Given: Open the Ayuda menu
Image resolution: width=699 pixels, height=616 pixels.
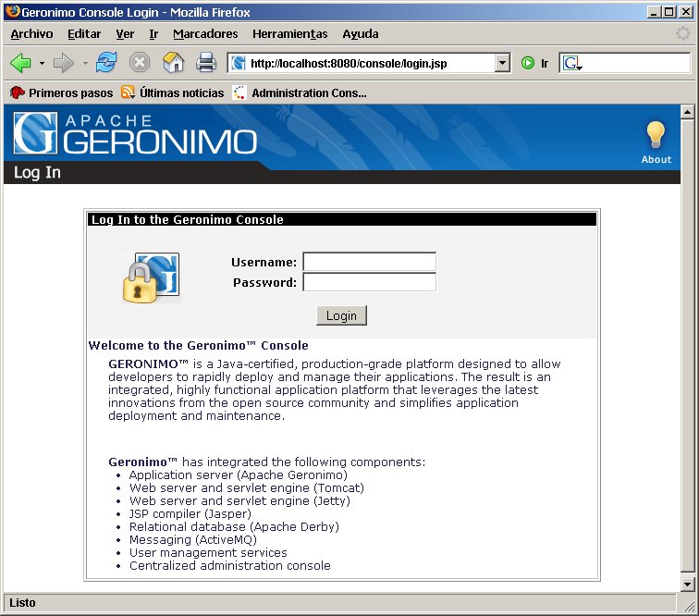Looking at the screenshot, I should click(x=361, y=34).
